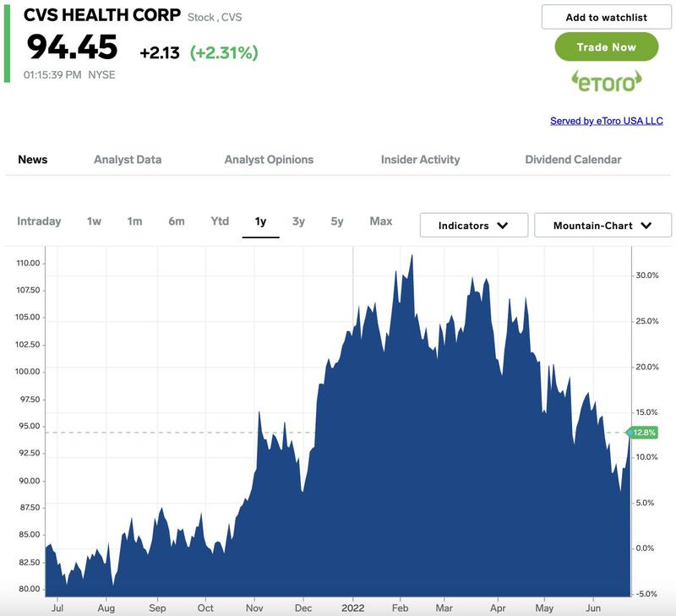The image size is (676, 616).
Task: Click the green Trade Now button
Action: tap(606, 47)
